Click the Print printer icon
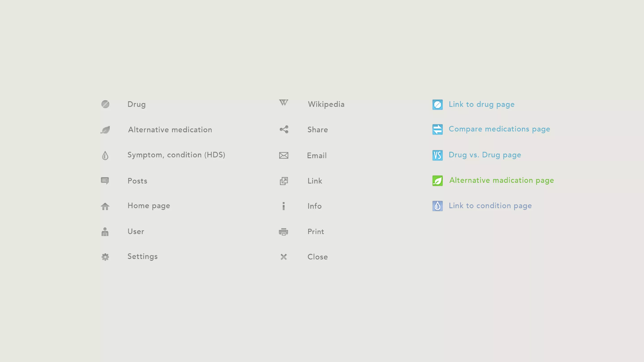This screenshot has width=644, height=362. 284,232
